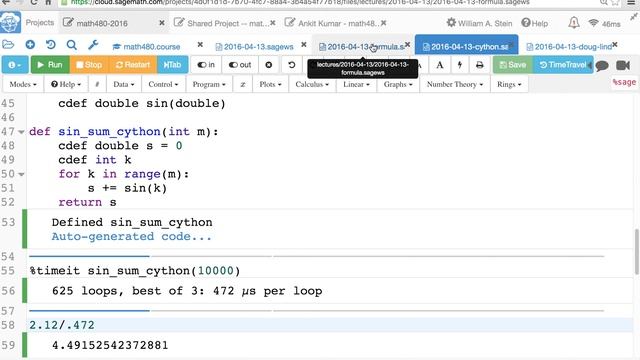
Task: Toggle output visibility with 'out' button
Action: [x=240, y=65]
